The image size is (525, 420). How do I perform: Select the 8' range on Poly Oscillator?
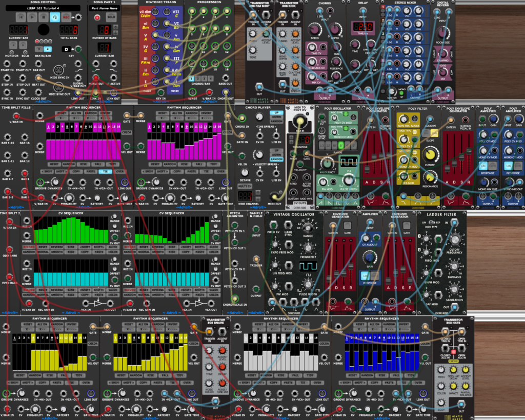(x=341, y=146)
